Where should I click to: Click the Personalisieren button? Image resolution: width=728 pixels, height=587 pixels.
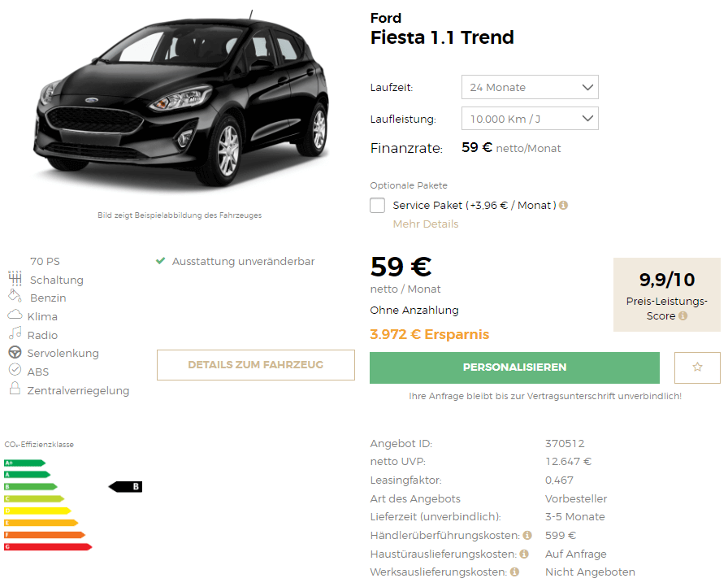tap(514, 367)
